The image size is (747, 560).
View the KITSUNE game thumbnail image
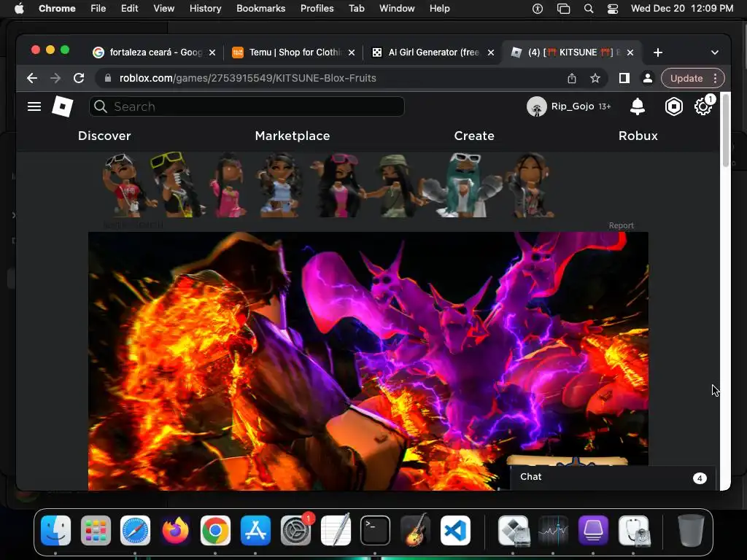tap(368, 361)
